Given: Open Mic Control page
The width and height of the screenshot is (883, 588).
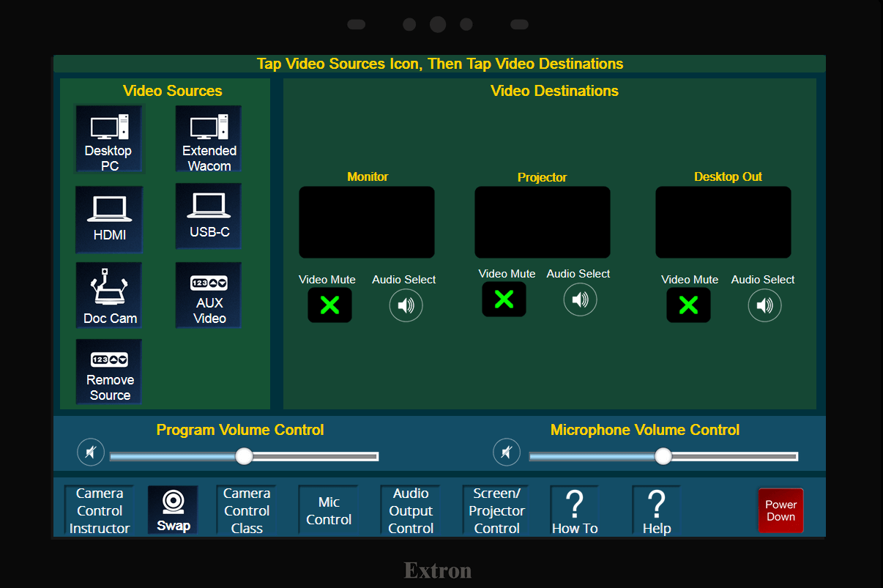Looking at the screenshot, I should (x=329, y=510).
